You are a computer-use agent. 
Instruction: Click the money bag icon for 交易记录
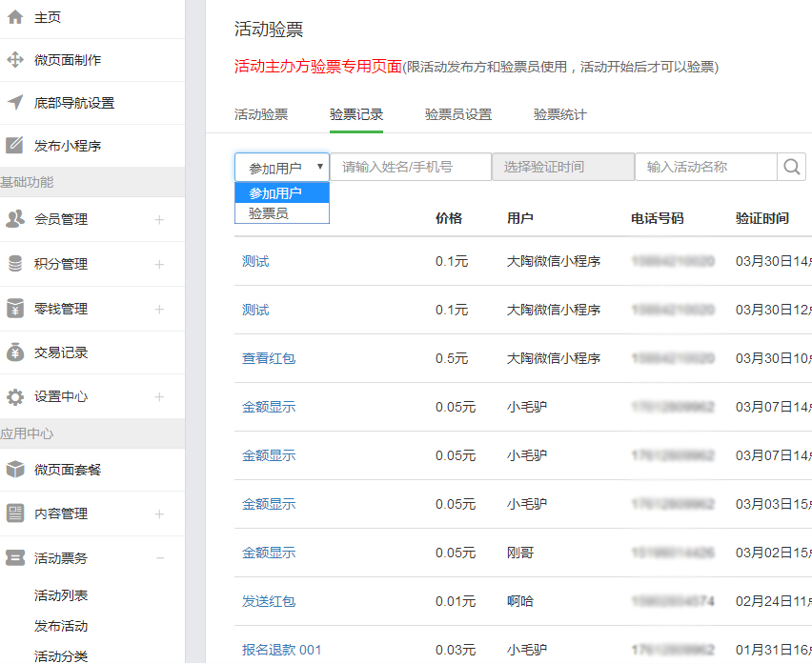(15, 352)
